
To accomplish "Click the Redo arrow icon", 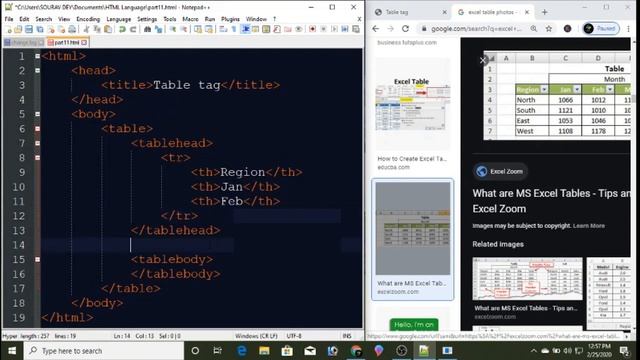I will pos(133,29).
